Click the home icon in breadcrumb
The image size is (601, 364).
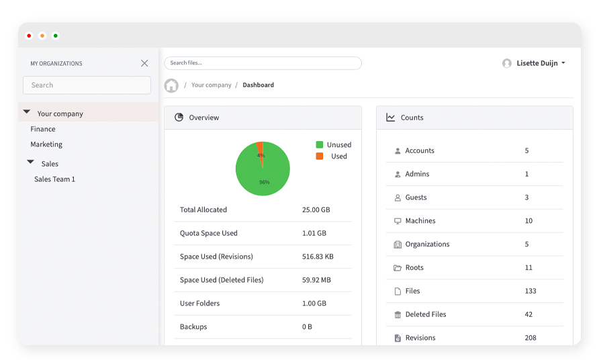click(171, 85)
